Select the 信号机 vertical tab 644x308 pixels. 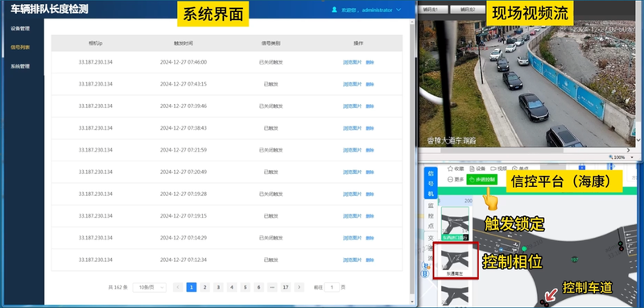click(431, 183)
